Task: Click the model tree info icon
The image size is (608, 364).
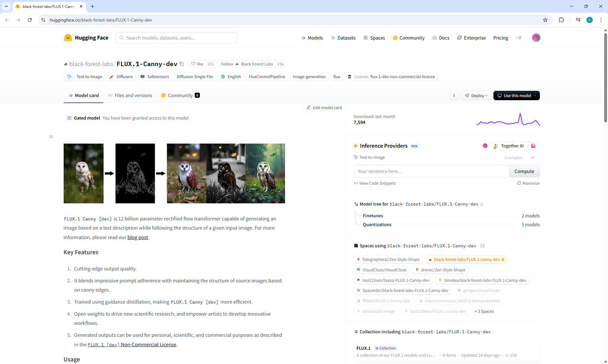Action: click(x=482, y=204)
